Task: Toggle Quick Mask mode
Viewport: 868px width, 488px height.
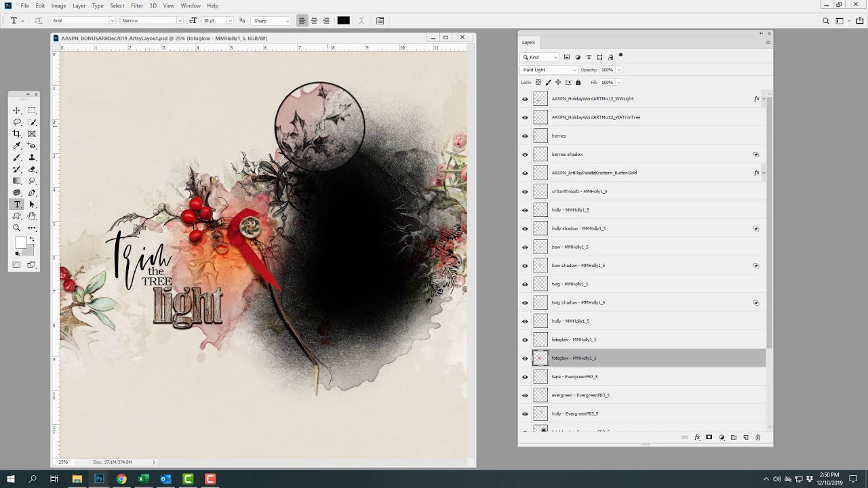Action: pyautogui.click(x=17, y=264)
